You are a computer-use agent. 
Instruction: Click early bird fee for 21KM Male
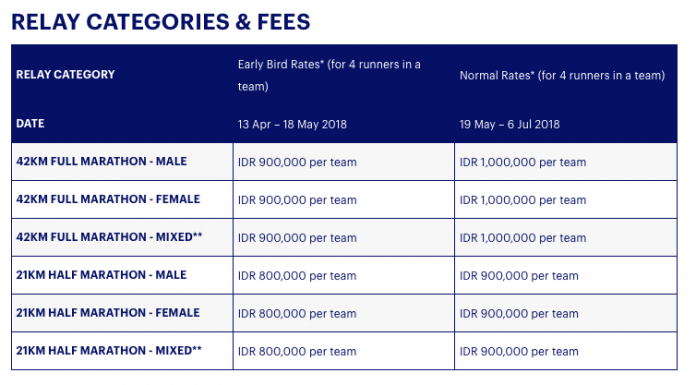pos(297,276)
